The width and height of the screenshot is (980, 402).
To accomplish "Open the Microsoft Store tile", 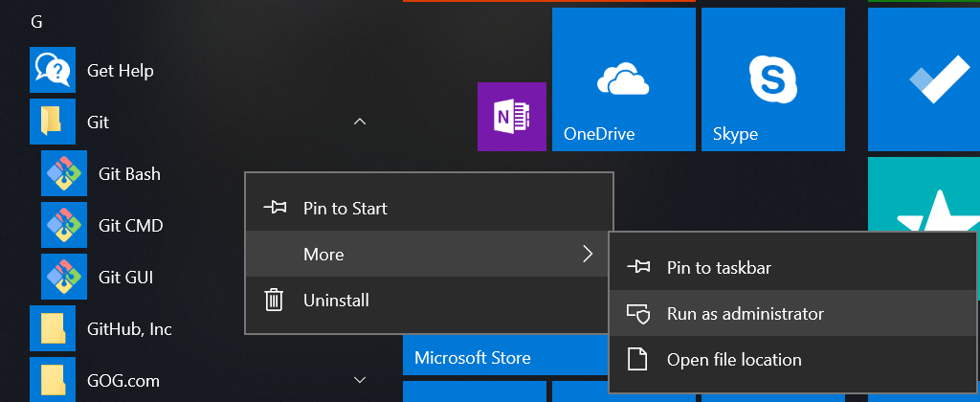I will [473, 358].
